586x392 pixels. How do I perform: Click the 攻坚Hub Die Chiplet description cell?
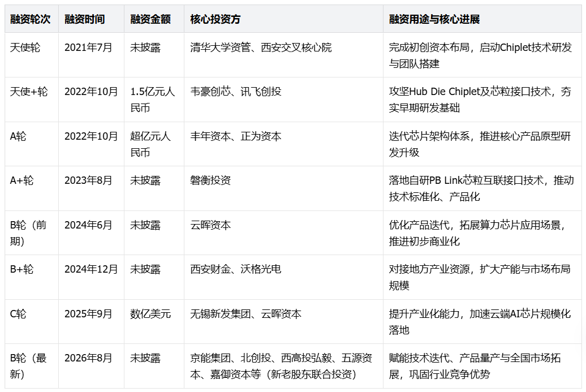482,100
